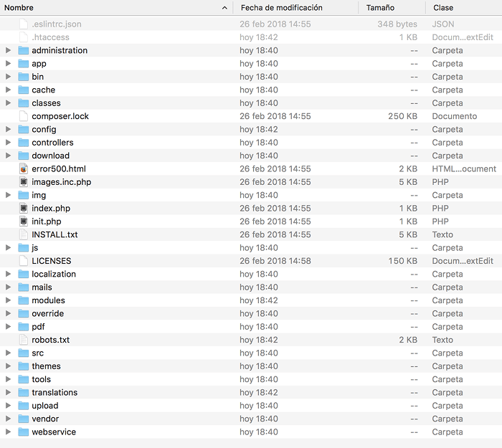Select the themes folder icon
502x448 pixels.
[x=23, y=366]
